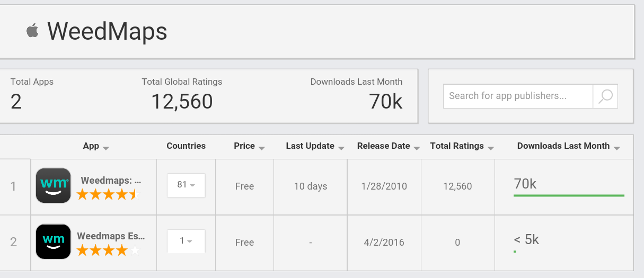Click the WeedMaps publisher title
Screen dimensions: 644x278
pyautogui.click(x=107, y=31)
